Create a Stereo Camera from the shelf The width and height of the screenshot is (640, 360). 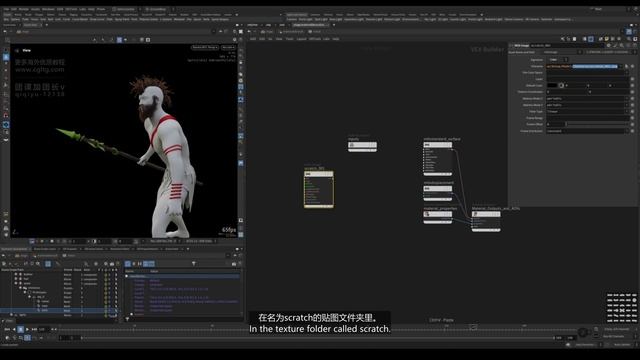(514, 19)
